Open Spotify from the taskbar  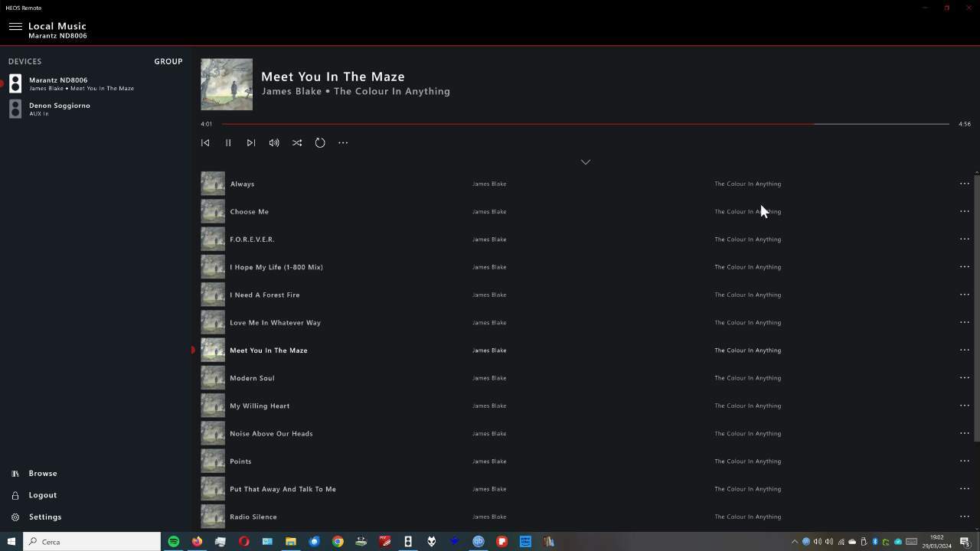coord(174,541)
